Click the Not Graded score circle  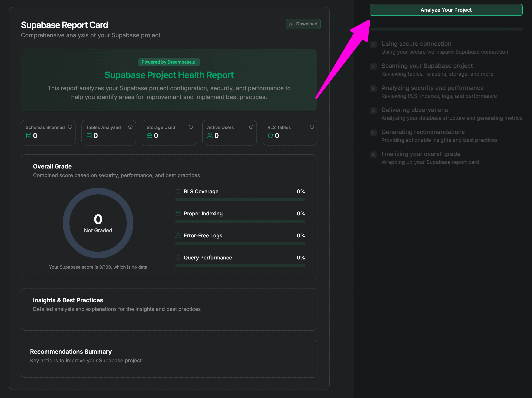click(x=98, y=223)
